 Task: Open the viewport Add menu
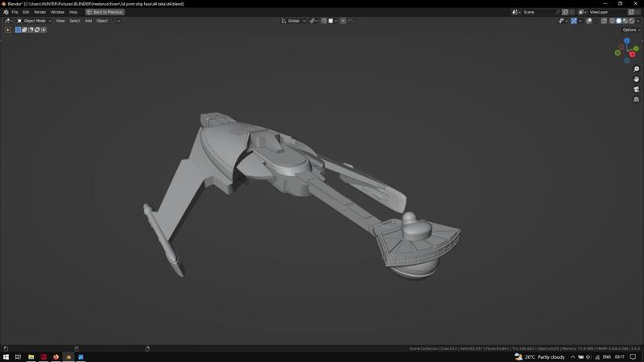point(89,21)
